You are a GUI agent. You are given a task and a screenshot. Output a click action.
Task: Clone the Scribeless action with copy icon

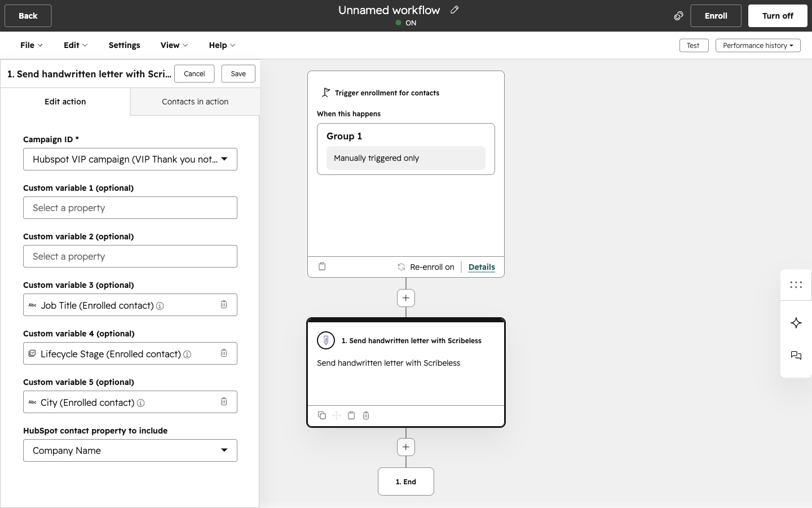coord(322,415)
